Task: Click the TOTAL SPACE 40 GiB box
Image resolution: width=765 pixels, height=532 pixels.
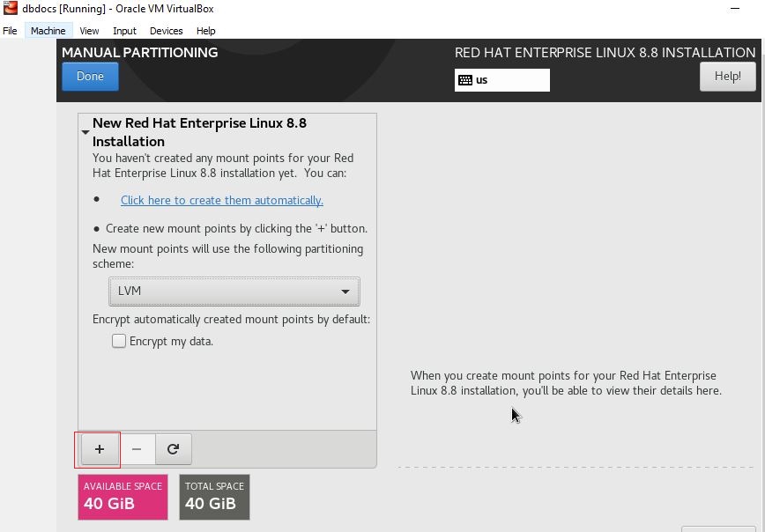Action: click(x=214, y=497)
